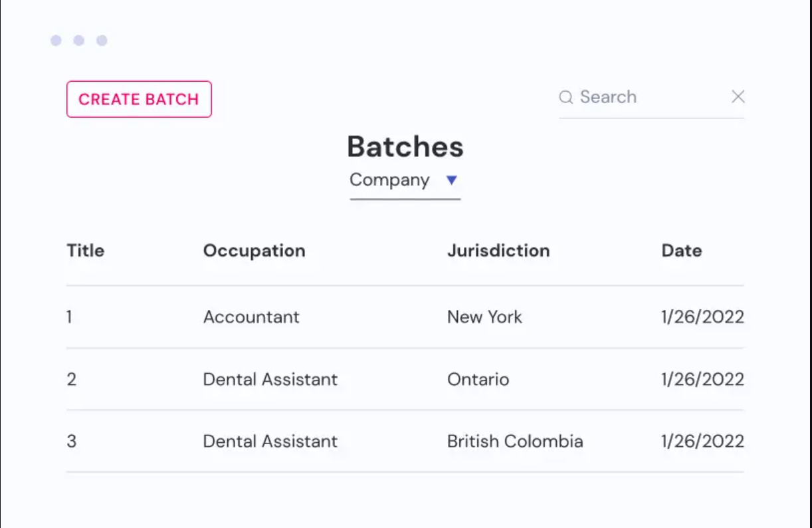Select batch row 3
Screen dimensions: 812x528
point(71,441)
